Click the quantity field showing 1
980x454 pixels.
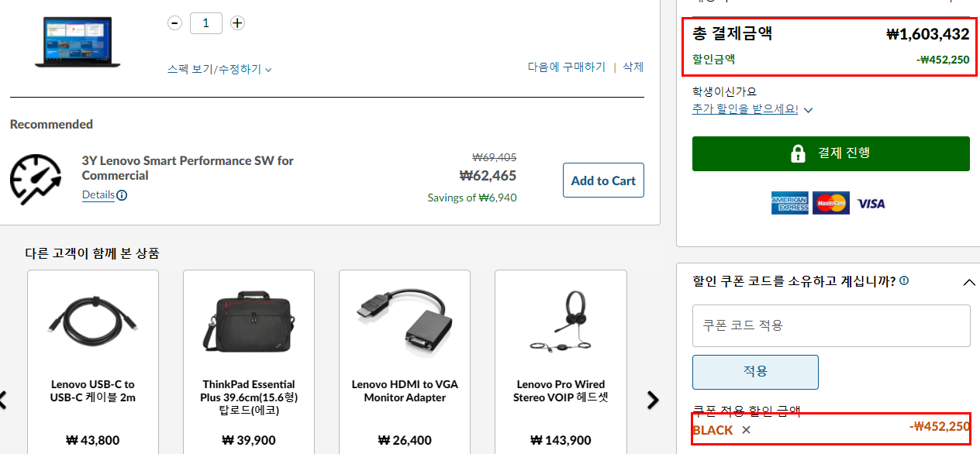[x=205, y=23]
